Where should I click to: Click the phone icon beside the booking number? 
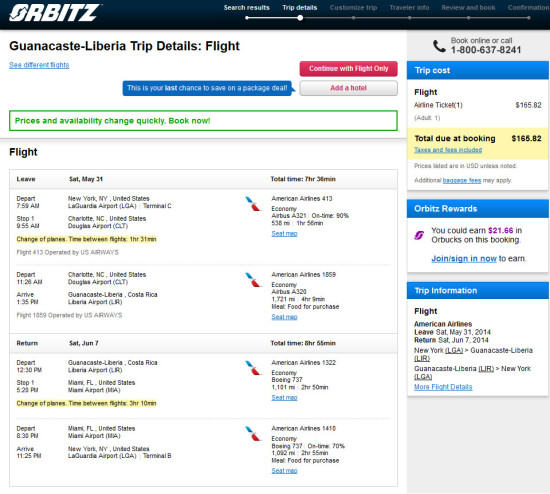[x=439, y=46]
